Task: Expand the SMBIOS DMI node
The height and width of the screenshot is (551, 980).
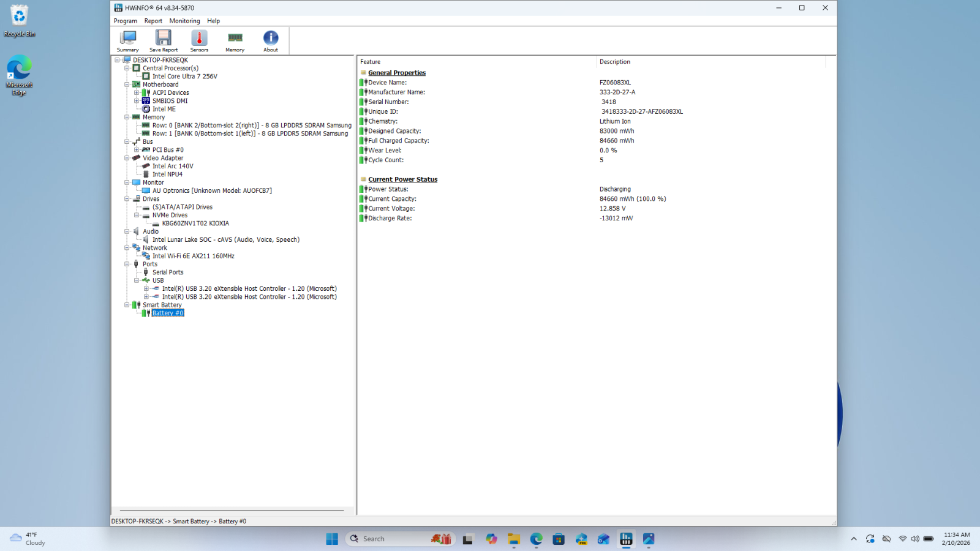Action: pyautogui.click(x=137, y=101)
